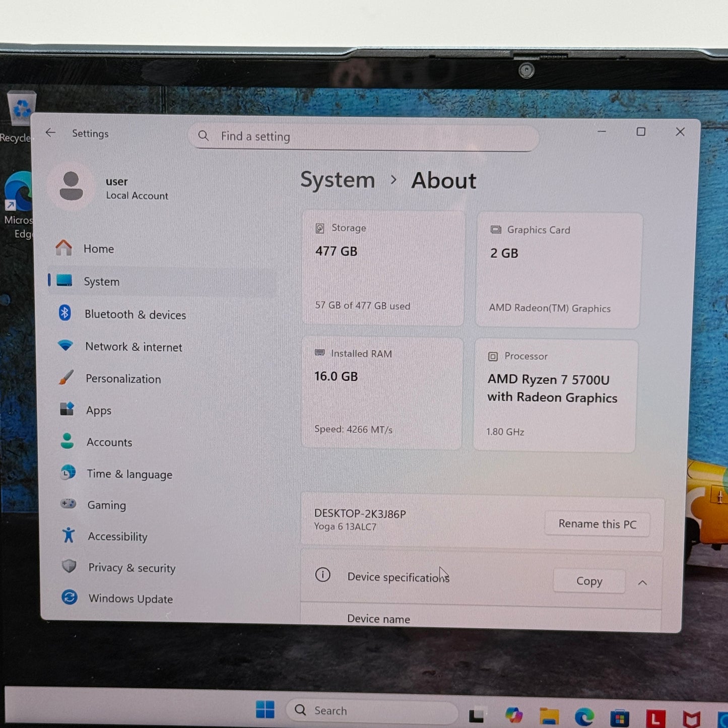Launch Copilot from taskbar
This screenshot has width=728, height=728.
pyautogui.click(x=514, y=715)
